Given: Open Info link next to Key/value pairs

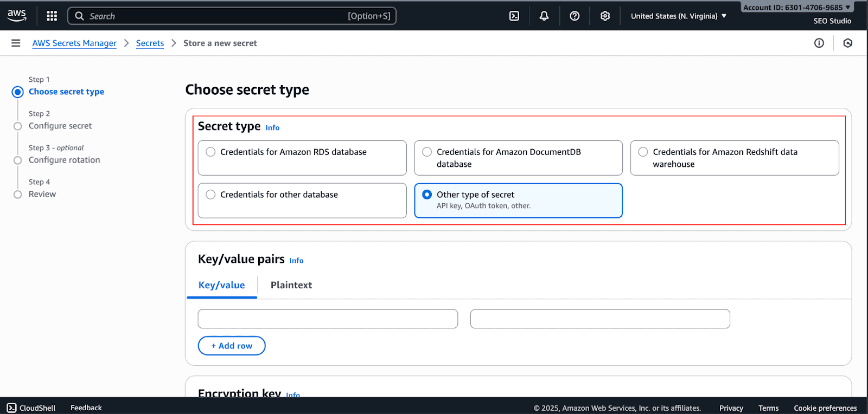Looking at the screenshot, I should (296, 260).
